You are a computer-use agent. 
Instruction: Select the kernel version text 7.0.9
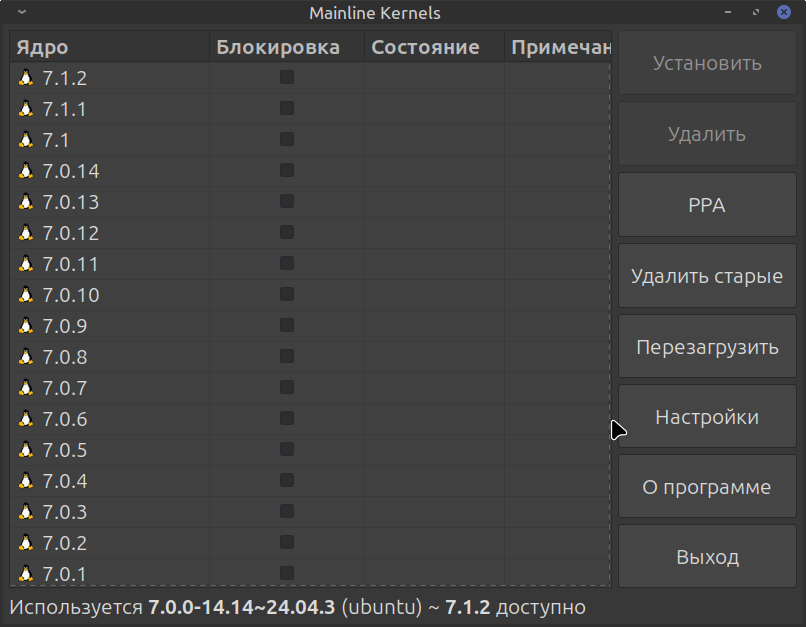[65, 326]
